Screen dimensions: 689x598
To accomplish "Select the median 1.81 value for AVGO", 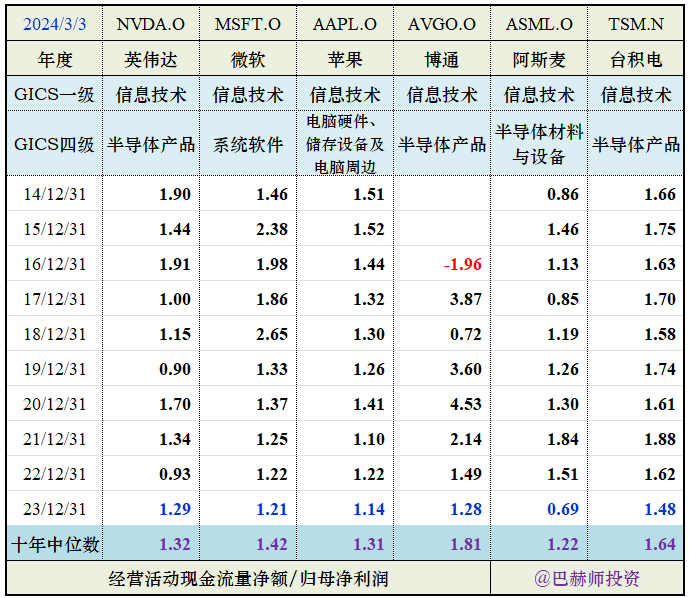I will (x=466, y=544).
